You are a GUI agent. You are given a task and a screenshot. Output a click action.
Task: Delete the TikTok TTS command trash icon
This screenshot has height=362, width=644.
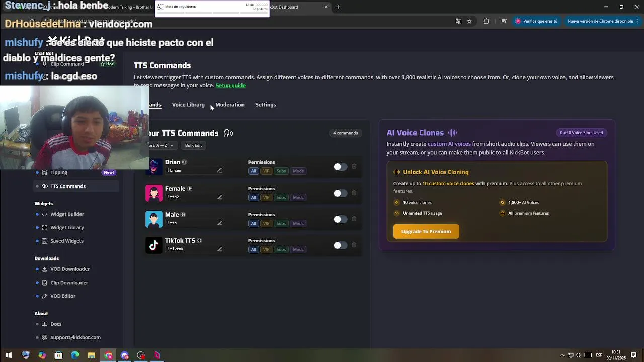point(354,245)
